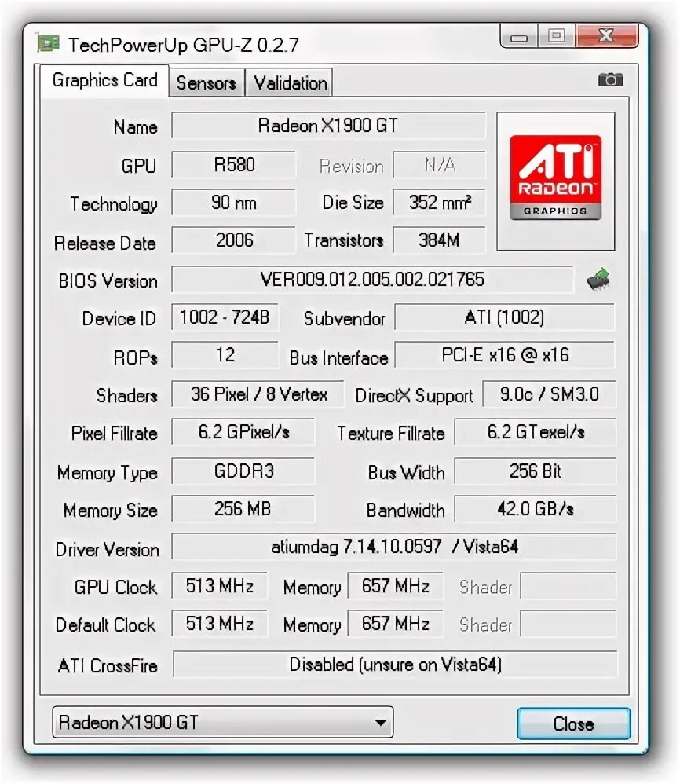Click the Bus Interface field PCI-E x16
The height and width of the screenshot is (784, 680).
point(505,355)
